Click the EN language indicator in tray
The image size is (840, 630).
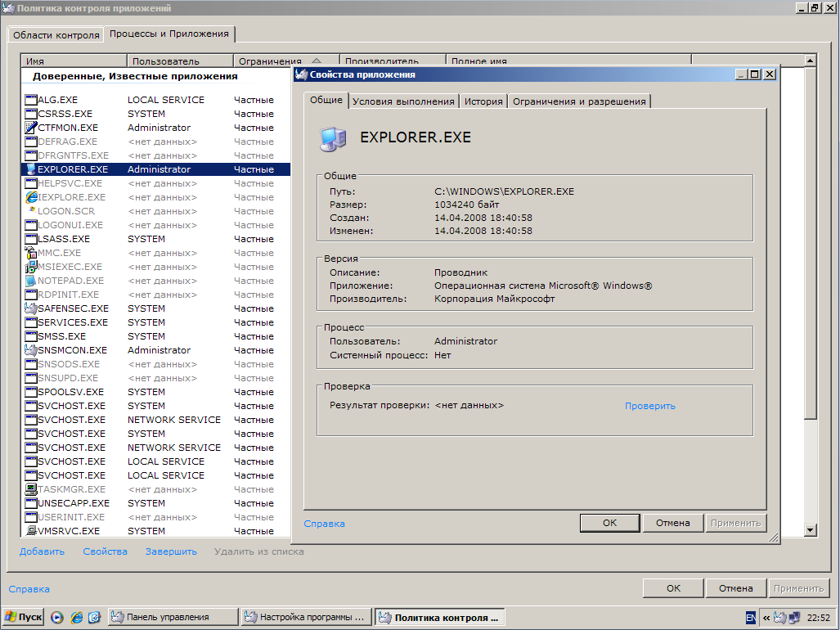coord(751,617)
